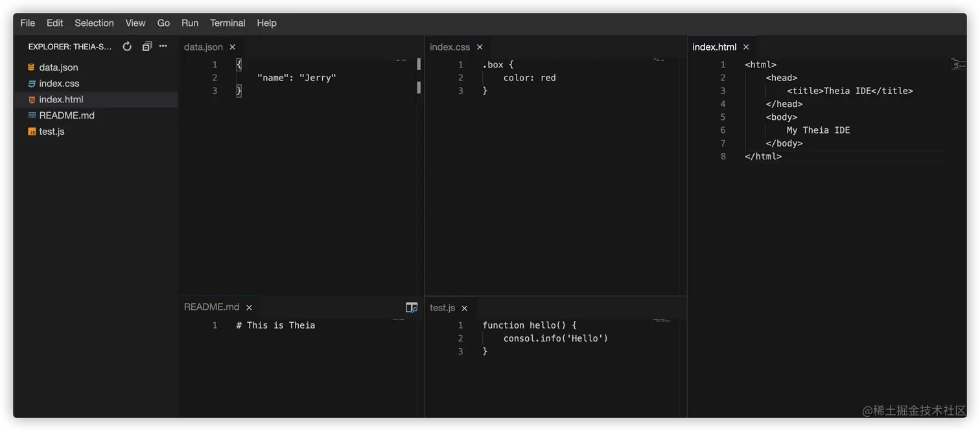The width and height of the screenshot is (980, 431).
Task: Open the Terminal menu
Action: [227, 23]
